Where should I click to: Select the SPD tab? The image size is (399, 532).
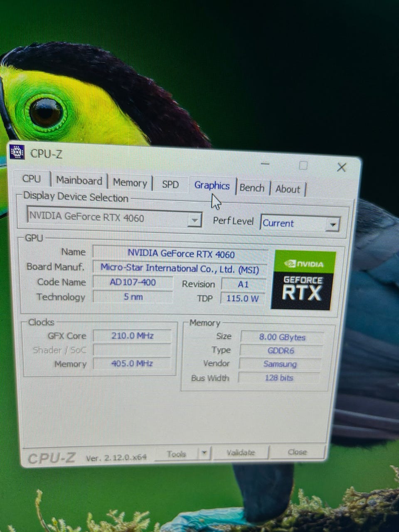(170, 185)
